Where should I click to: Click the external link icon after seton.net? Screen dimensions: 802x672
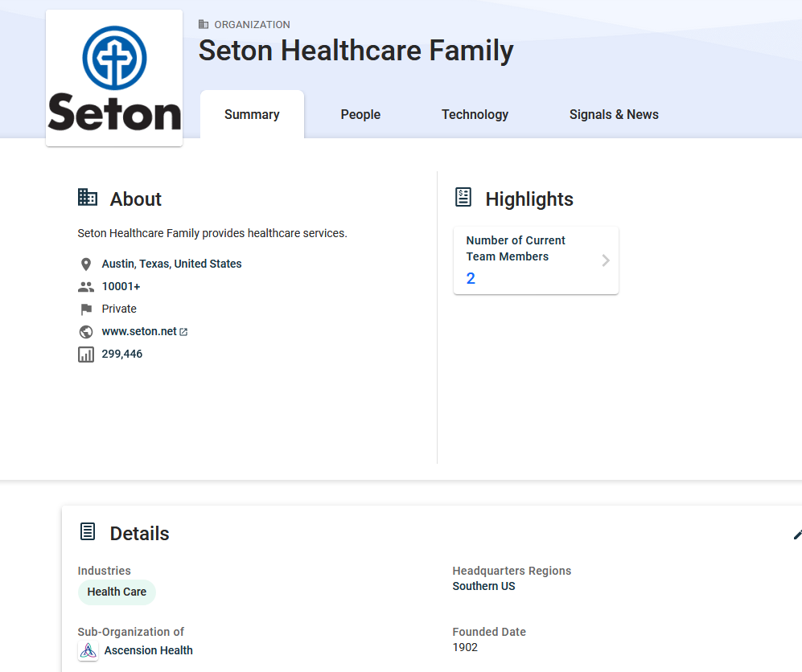[183, 332]
